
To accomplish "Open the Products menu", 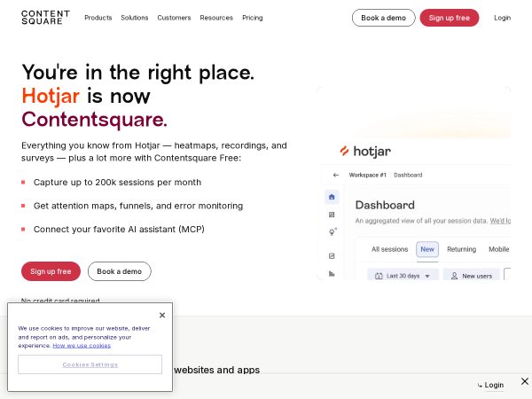I will tap(98, 18).
